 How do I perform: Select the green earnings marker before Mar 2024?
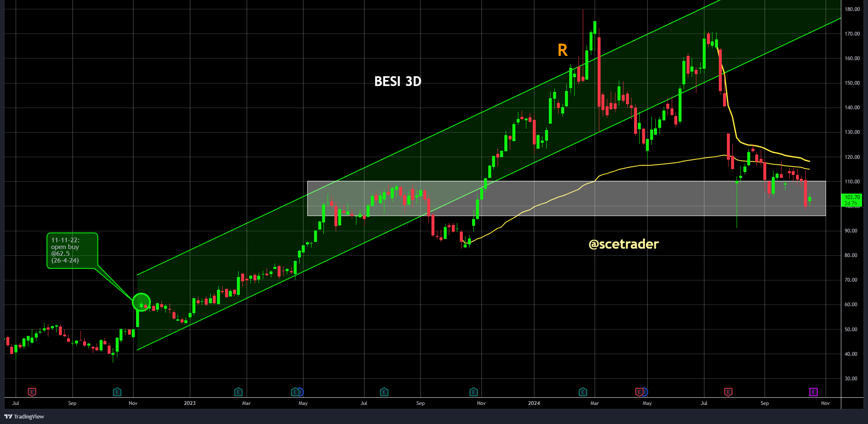(x=583, y=392)
